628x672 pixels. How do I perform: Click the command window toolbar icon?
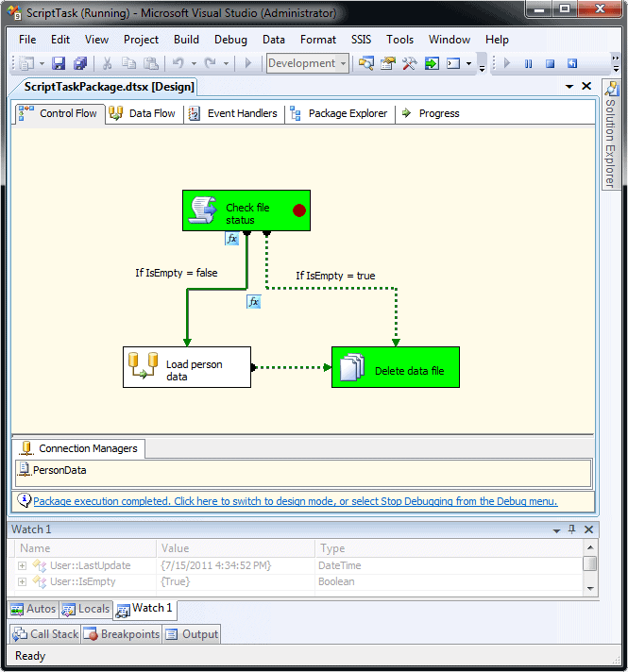pos(453,63)
